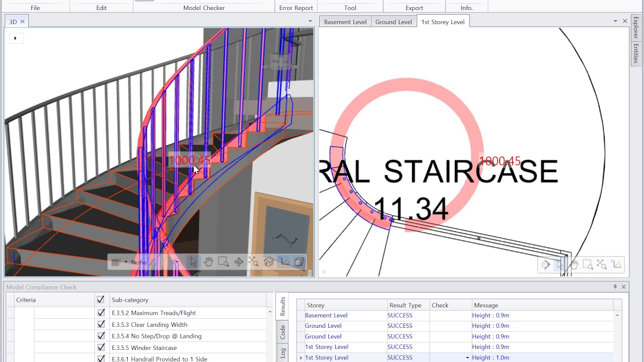Viewport: 644px width, 362px height.
Task: Uncheck E.3.5.3 Clear Landing Width
Action: click(x=101, y=324)
